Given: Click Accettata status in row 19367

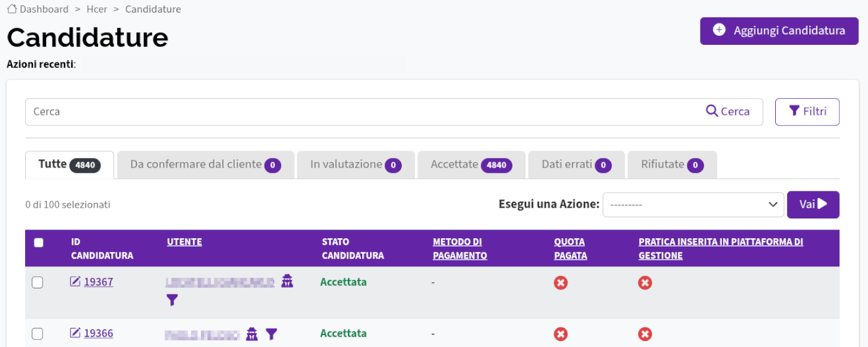Looking at the screenshot, I should point(344,282).
